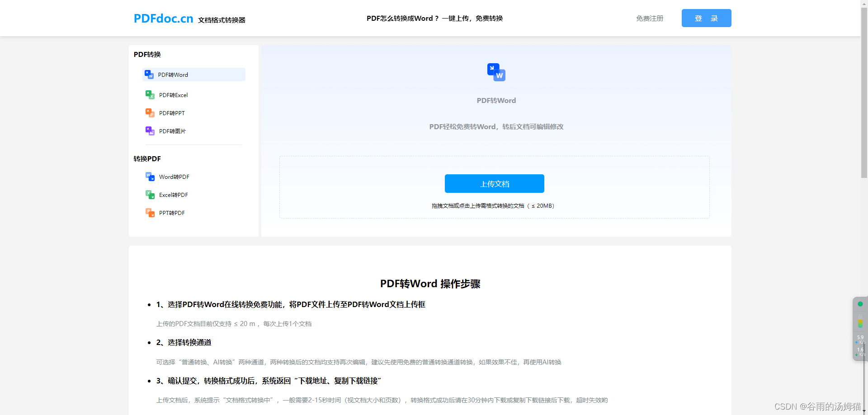Click the large PDF-to-Word icon above the title

pos(496,72)
